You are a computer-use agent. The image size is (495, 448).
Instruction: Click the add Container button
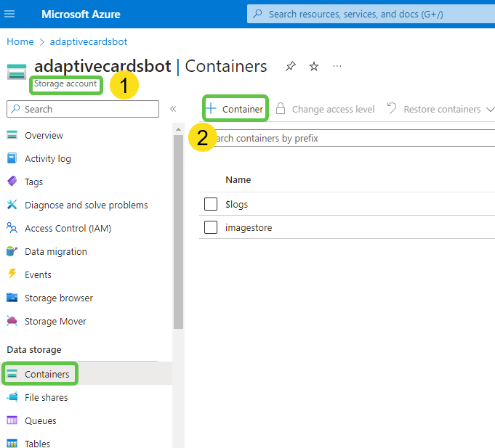coord(235,109)
